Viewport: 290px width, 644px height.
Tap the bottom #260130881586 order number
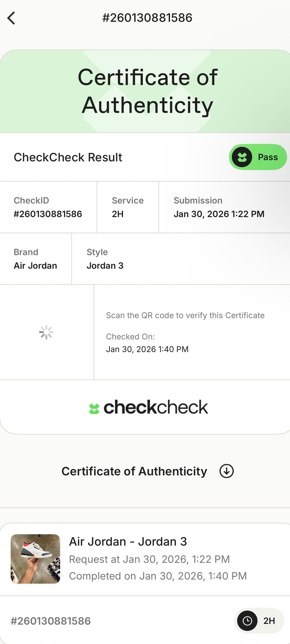pyautogui.click(x=50, y=621)
